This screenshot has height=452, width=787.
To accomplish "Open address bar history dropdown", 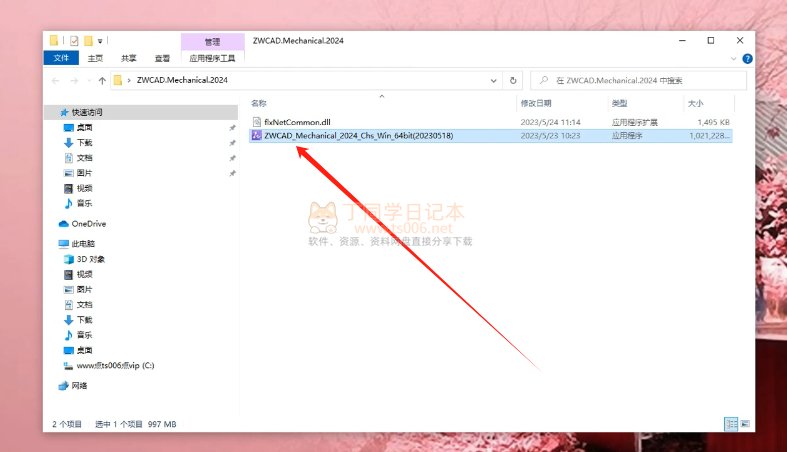I will tap(493, 80).
